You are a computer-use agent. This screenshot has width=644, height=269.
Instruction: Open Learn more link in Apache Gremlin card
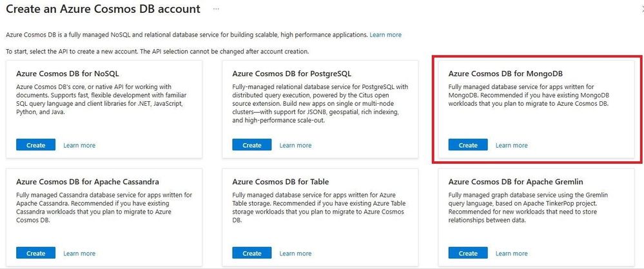coord(511,254)
